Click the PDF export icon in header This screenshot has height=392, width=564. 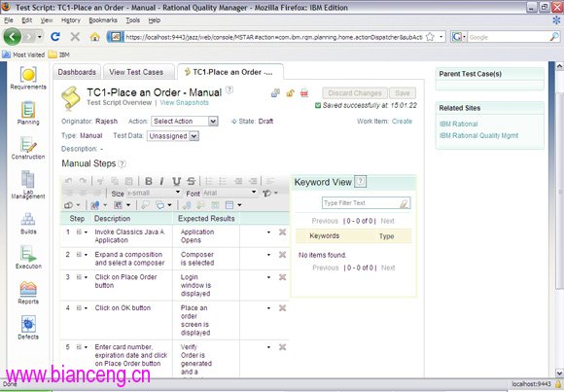[x=304, y=93]
